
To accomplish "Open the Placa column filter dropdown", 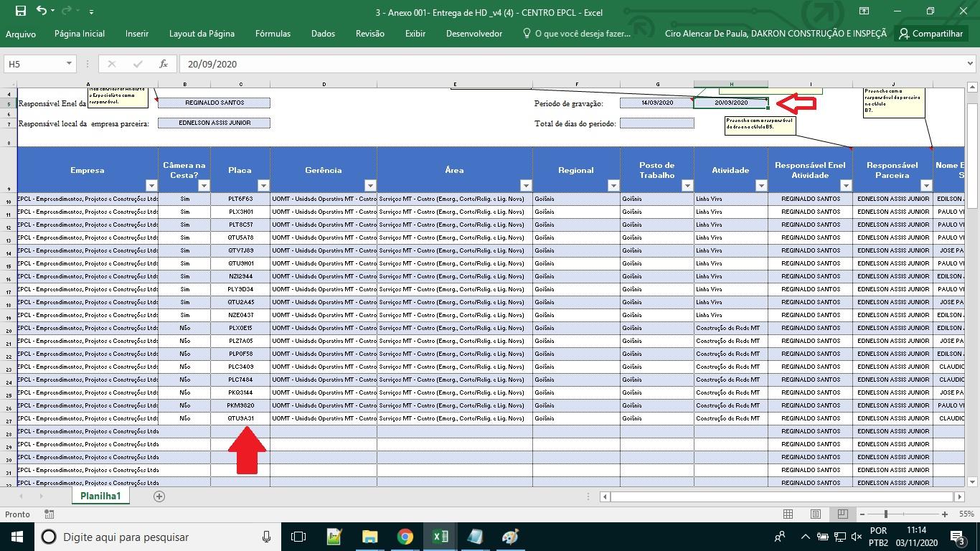I will 263,186.
